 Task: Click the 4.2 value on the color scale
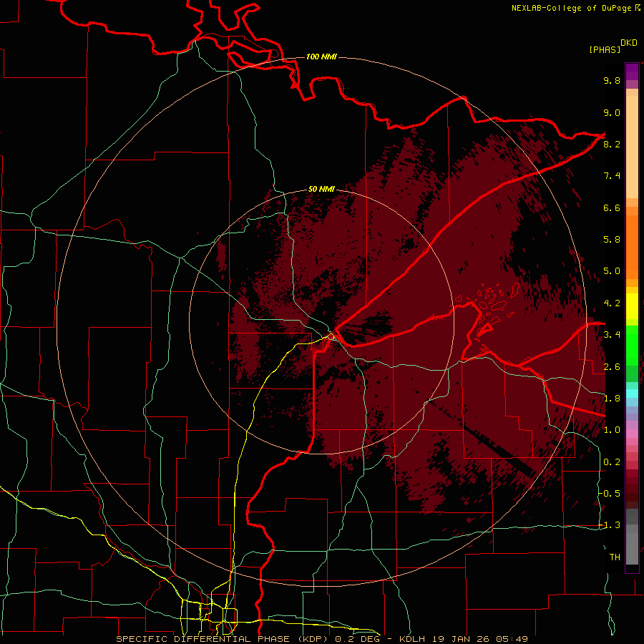pyautogui.click(x=612, y=303)
